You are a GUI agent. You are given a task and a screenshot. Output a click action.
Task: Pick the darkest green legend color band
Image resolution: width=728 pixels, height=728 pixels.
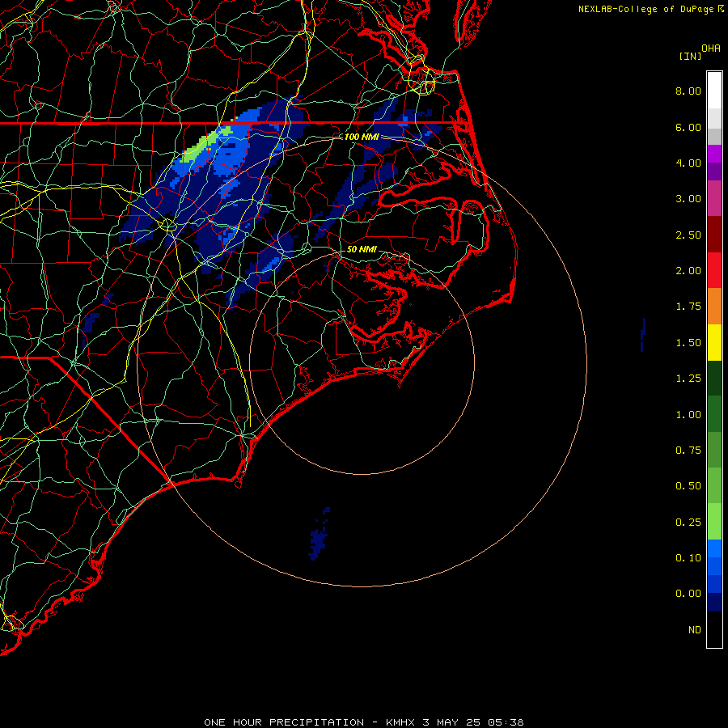714,378
